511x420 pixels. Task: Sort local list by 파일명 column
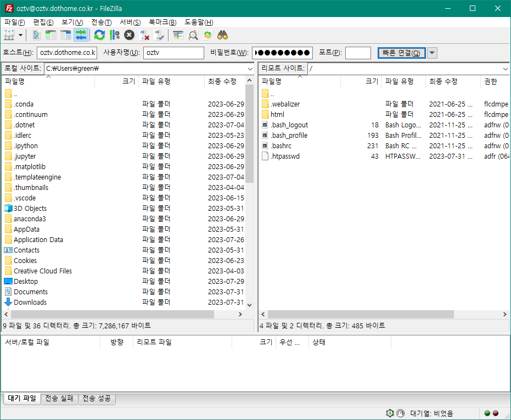[x=48, y=81]
